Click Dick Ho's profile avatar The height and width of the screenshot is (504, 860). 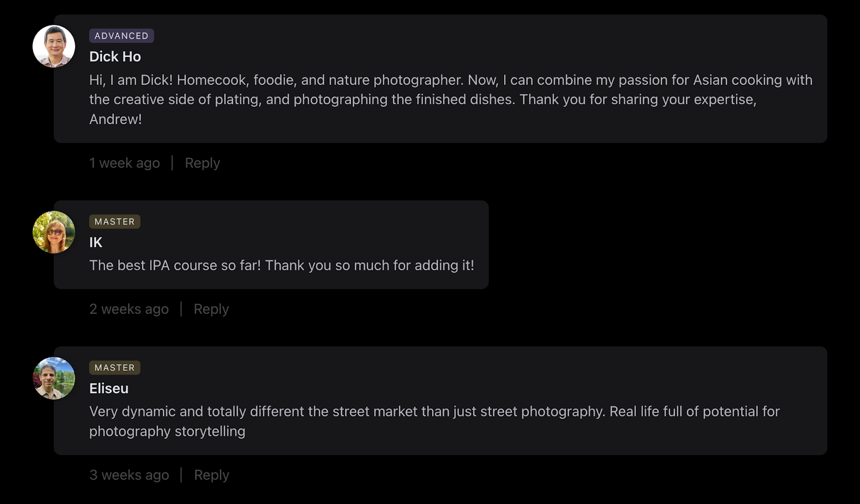(x=54, y=46)
